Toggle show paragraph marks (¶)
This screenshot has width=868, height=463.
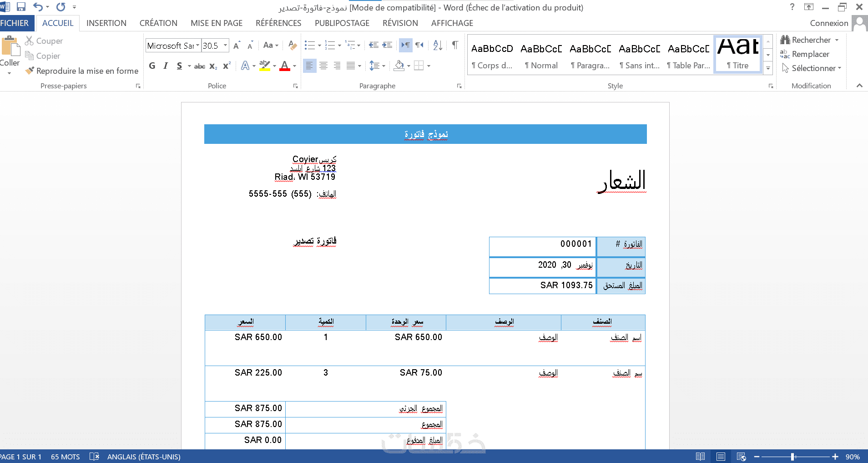455,45
